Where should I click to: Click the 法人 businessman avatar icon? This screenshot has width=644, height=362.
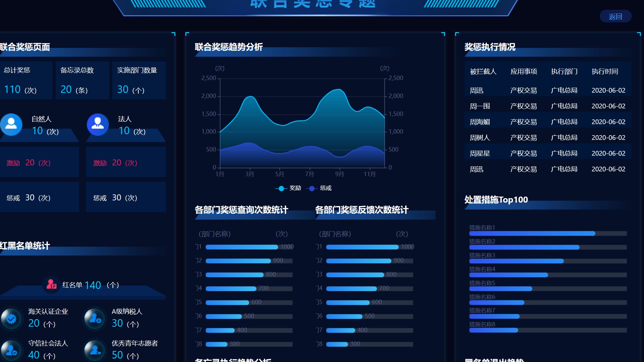(98, 124)
